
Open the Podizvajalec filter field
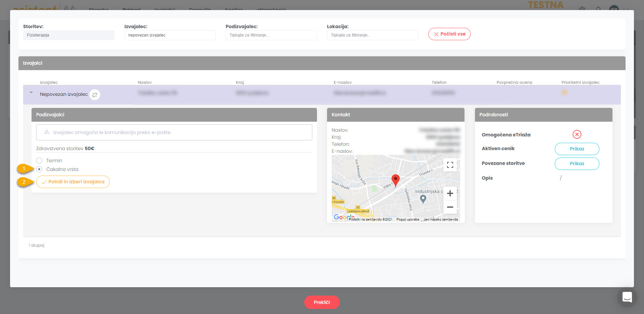click(x=271, y=35)
